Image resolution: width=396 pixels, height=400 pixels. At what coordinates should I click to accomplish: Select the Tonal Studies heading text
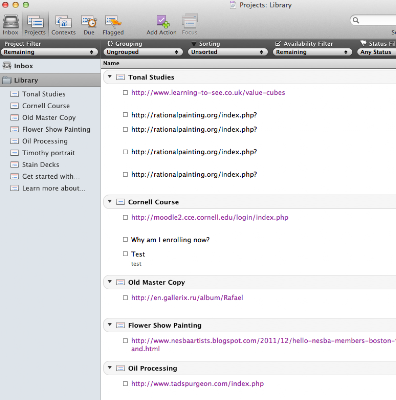pyautogui.click(x=151, y=77)
